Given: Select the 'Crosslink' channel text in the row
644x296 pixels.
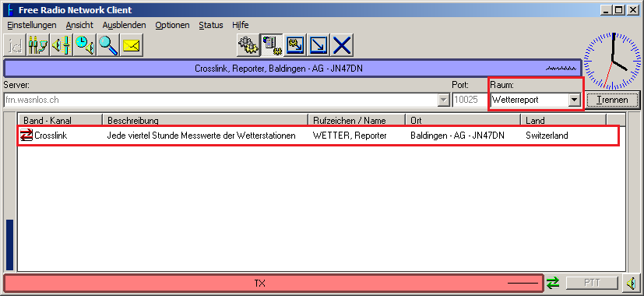Looking at the screenshot, I should [x=51, y=136].
